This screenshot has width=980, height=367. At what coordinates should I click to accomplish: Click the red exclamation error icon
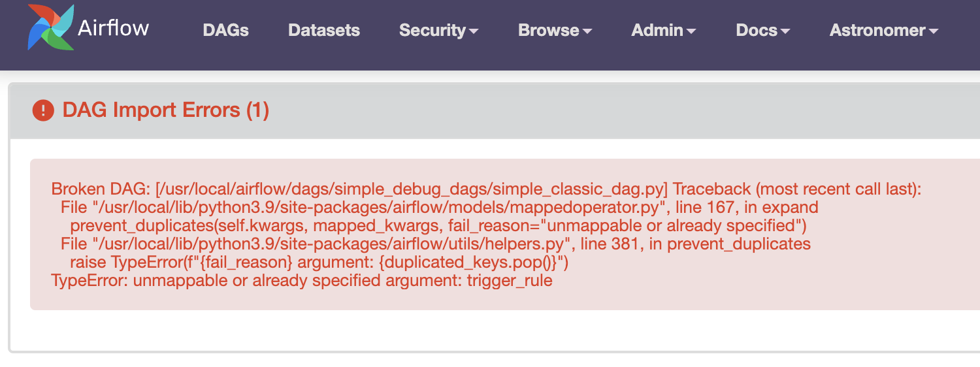42,110
